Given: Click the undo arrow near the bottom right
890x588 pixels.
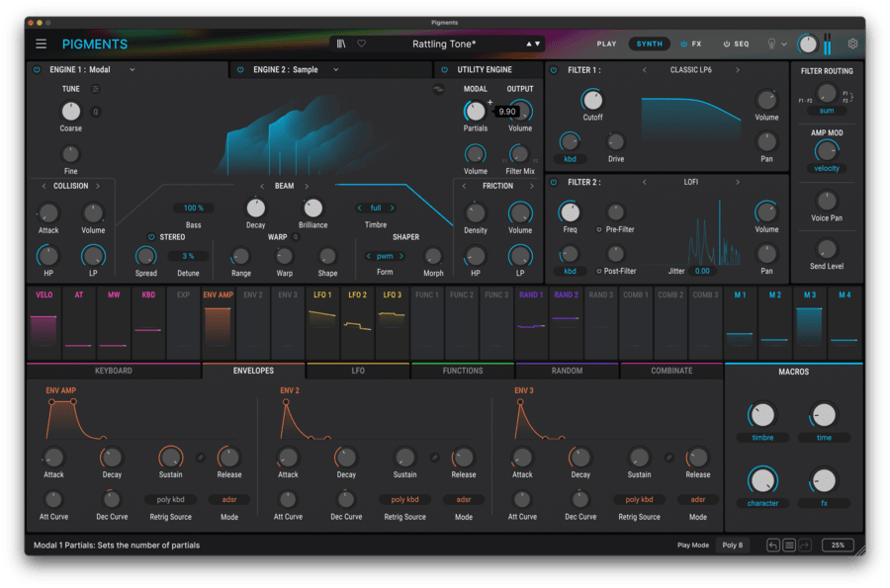Looking at the screenshot, I should coord(774,545).
